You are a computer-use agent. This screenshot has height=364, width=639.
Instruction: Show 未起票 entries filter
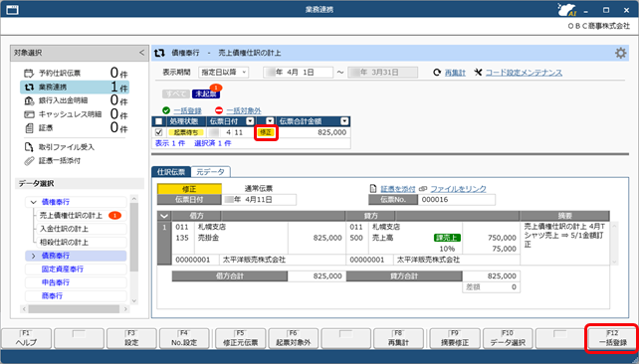pos(206,94)
